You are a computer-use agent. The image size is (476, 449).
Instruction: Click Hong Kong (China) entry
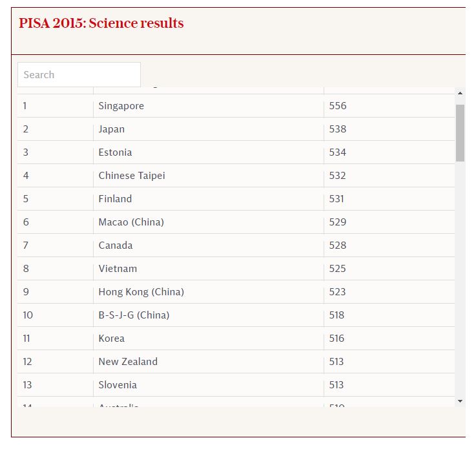141,292
